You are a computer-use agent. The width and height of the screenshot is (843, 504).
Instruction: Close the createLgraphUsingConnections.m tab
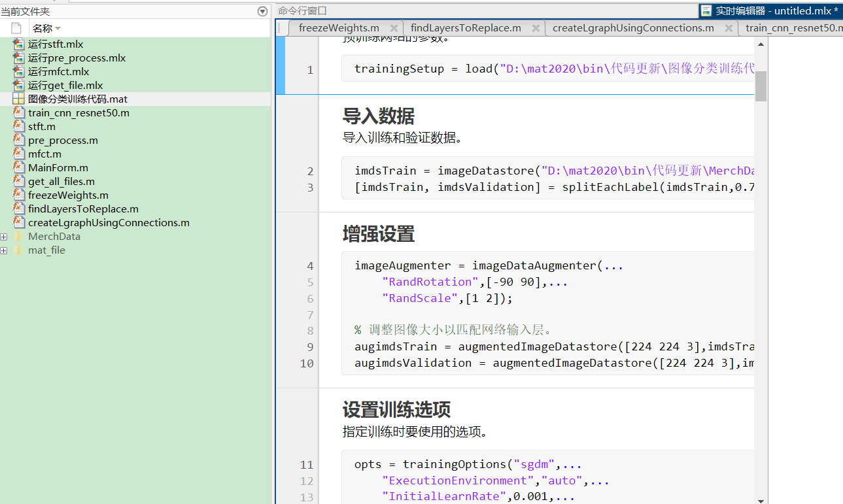tap(729, 28)
